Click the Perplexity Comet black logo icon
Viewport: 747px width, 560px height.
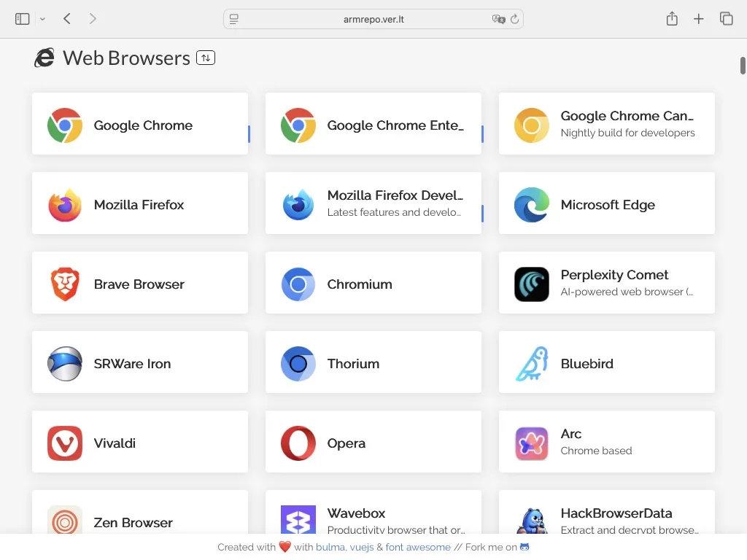(532, 284)
